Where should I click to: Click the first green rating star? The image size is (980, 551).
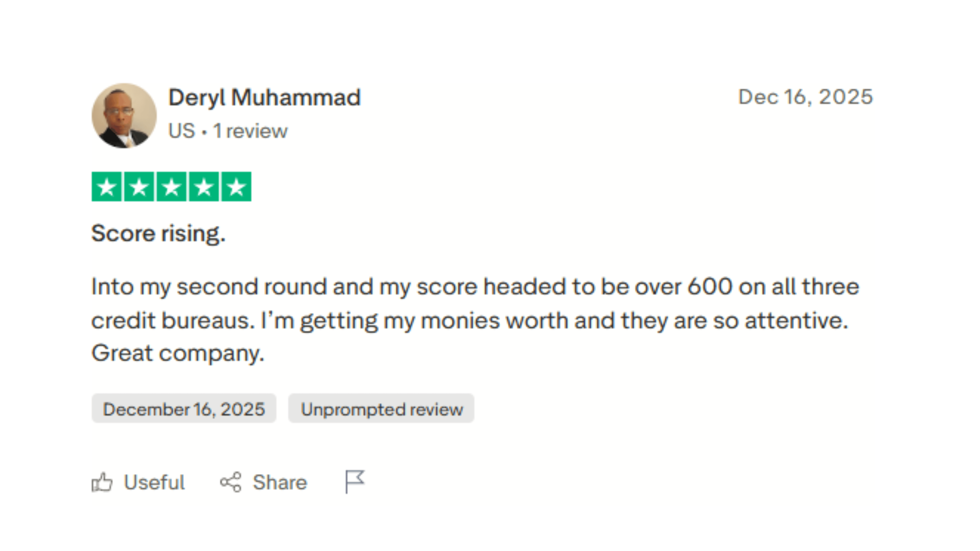107,187
